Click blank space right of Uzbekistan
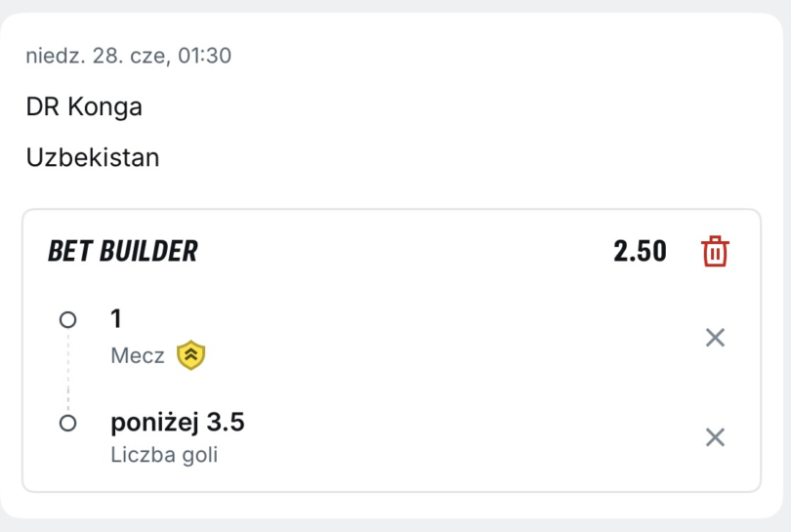Screen dimensions: 791x532 454,157
